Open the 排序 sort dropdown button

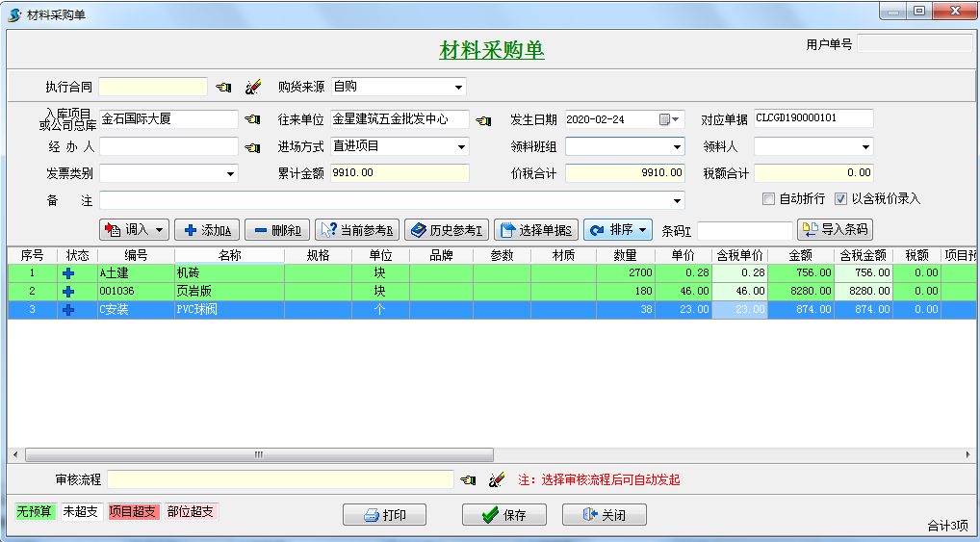point(618,230)
